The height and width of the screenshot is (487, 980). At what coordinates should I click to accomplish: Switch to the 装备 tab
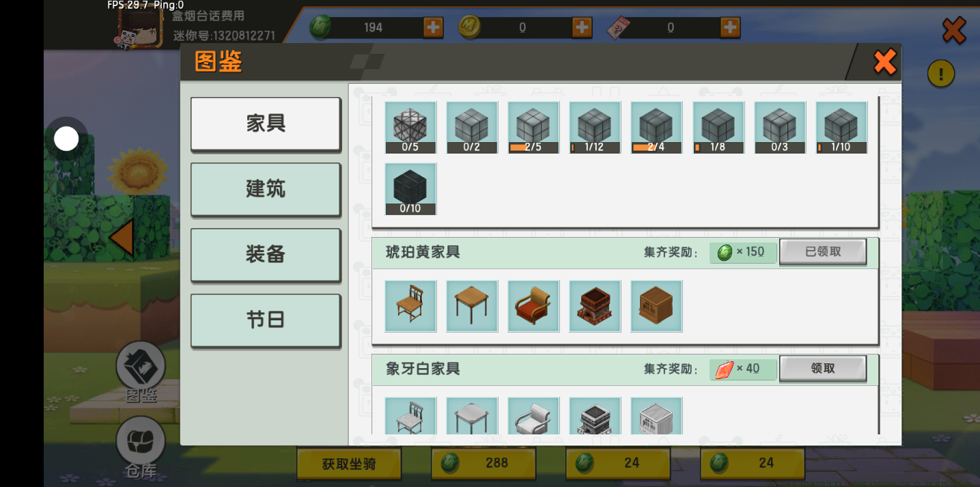pyautogui.click(x=266, y=255)
